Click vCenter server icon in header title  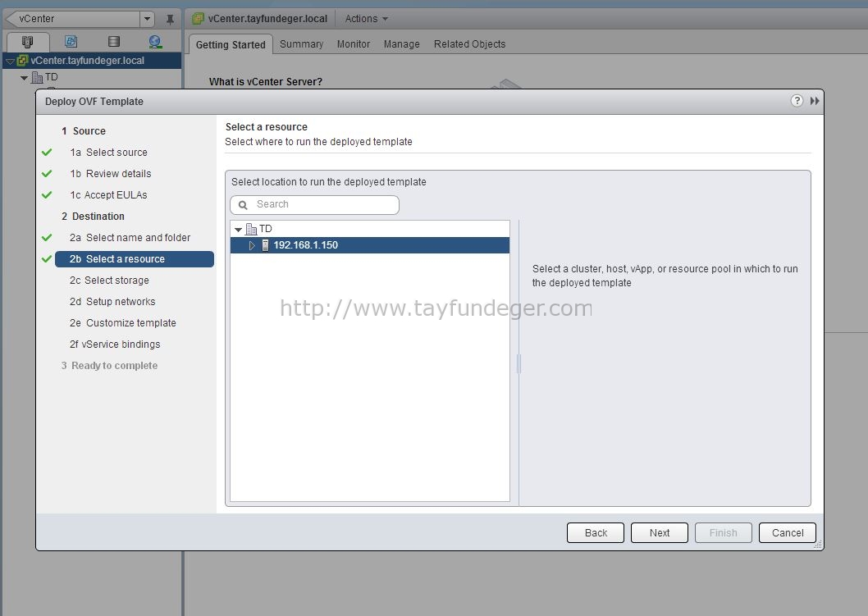[198, 19]
